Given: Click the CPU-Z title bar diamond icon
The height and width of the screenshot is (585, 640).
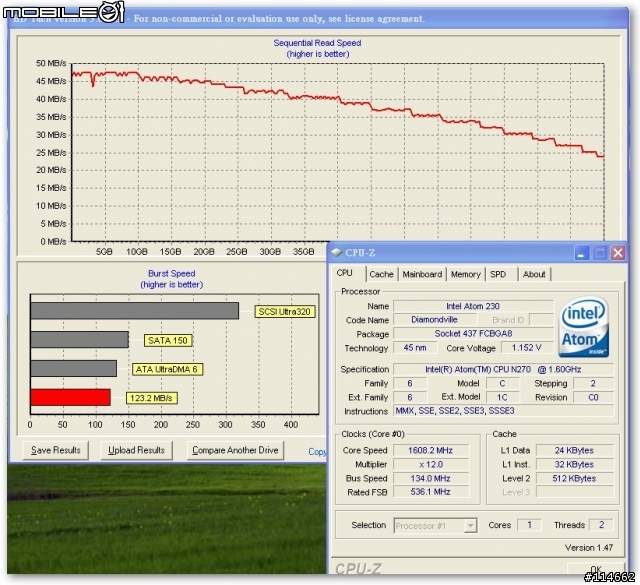Looking at the screenshot, I should 336,252.
